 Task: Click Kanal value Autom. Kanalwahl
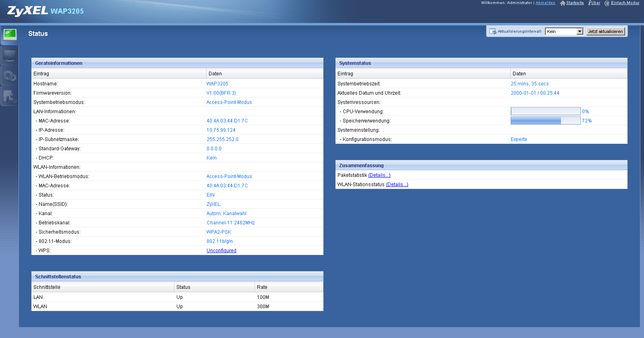click(226, 214)
